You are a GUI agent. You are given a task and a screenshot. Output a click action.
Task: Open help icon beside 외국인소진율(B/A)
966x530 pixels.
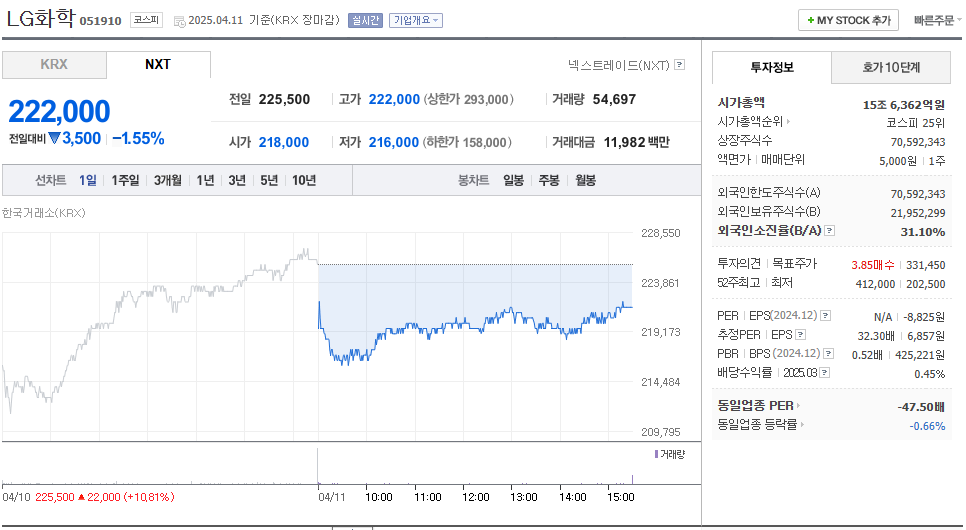pos(829,230)
